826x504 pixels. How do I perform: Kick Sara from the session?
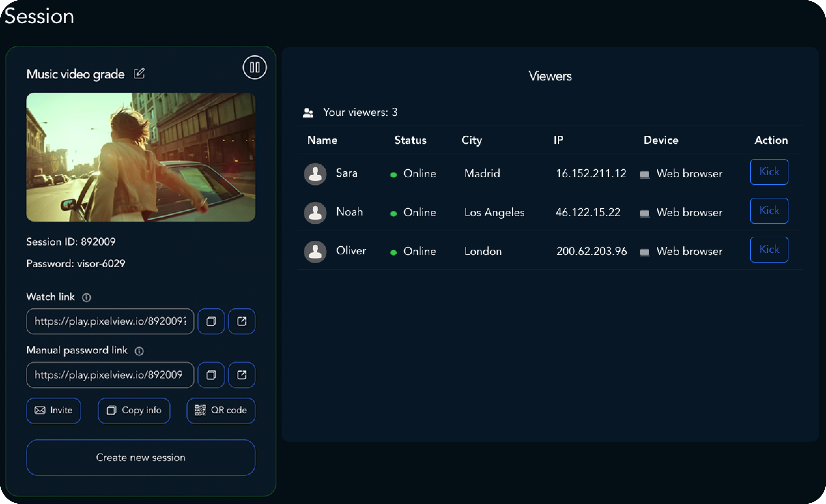coord(769,172)
